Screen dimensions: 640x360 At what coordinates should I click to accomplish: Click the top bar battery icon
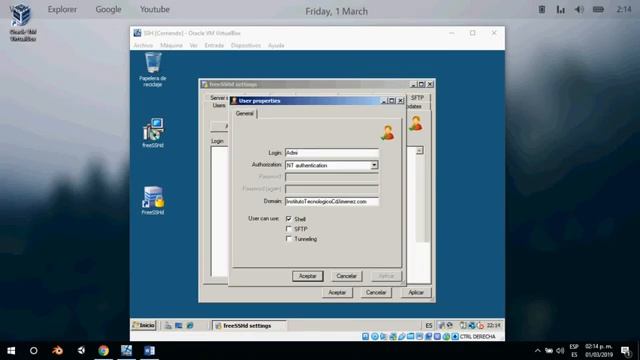(x=598, y=10)
